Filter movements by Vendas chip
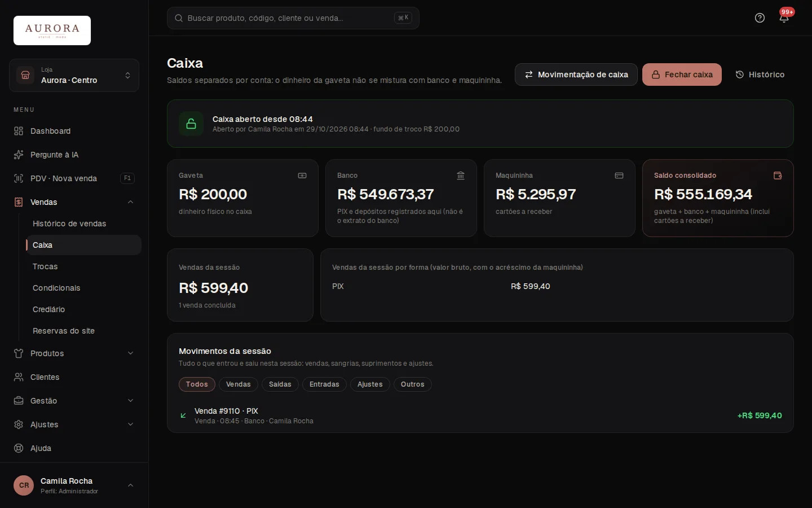 tap(239, 384)
